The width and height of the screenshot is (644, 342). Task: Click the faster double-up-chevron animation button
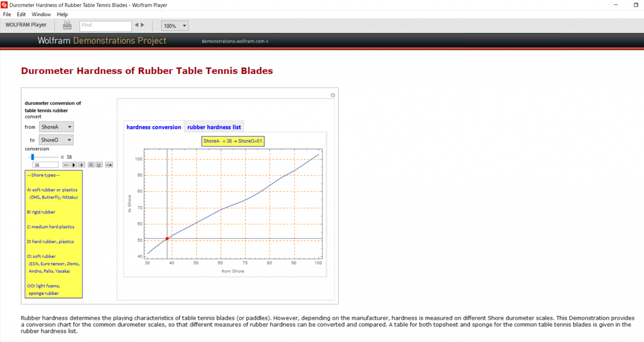[91, 165]
